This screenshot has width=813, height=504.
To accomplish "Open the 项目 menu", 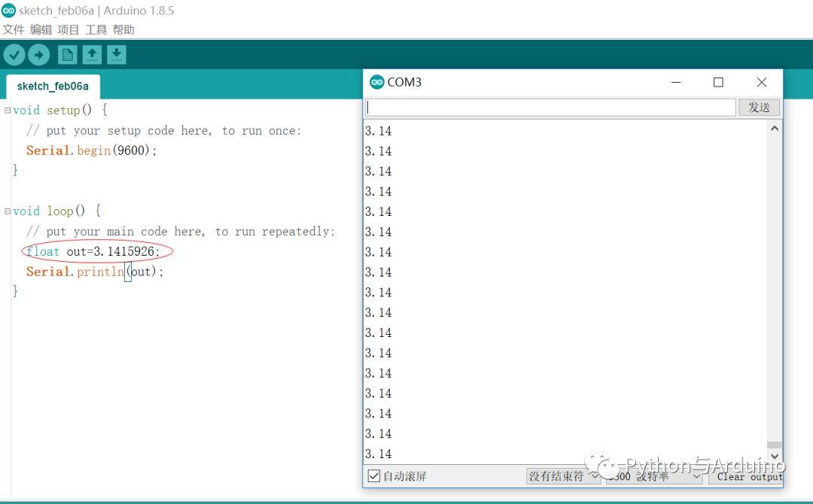I will tap(69, 29).
